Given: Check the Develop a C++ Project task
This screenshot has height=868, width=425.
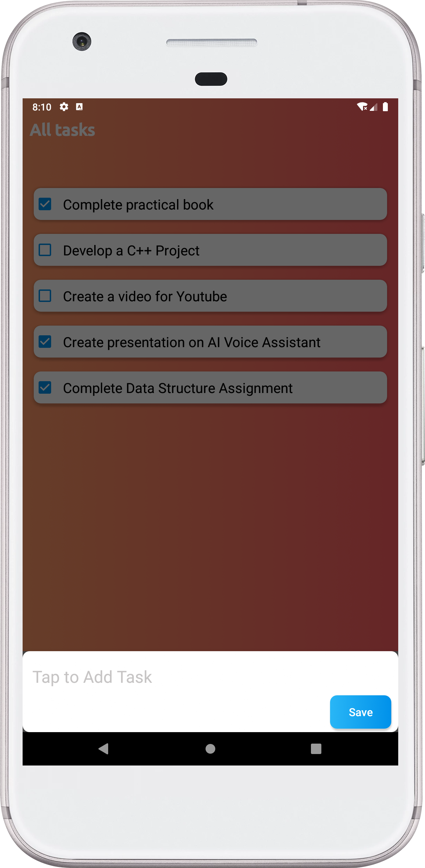Looking at the screenshot, I should point(45,250).
